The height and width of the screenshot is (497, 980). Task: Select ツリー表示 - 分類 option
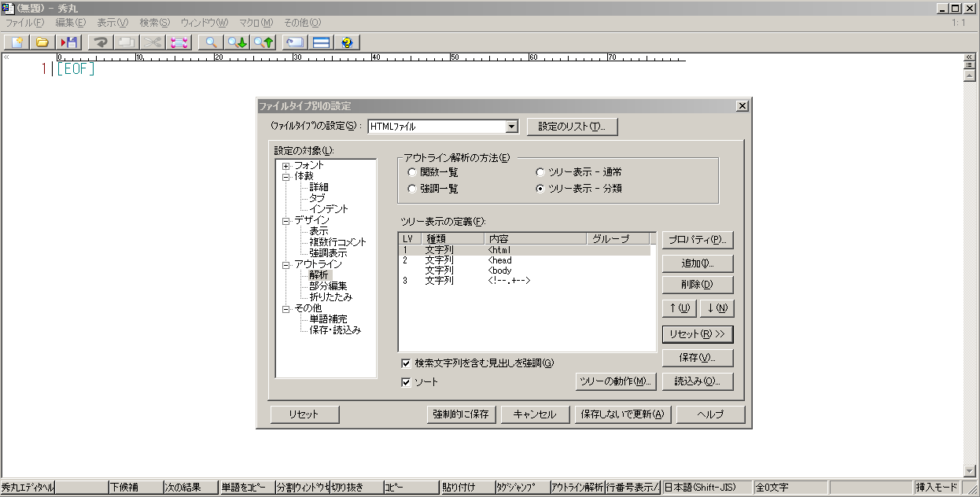(578, 189)
